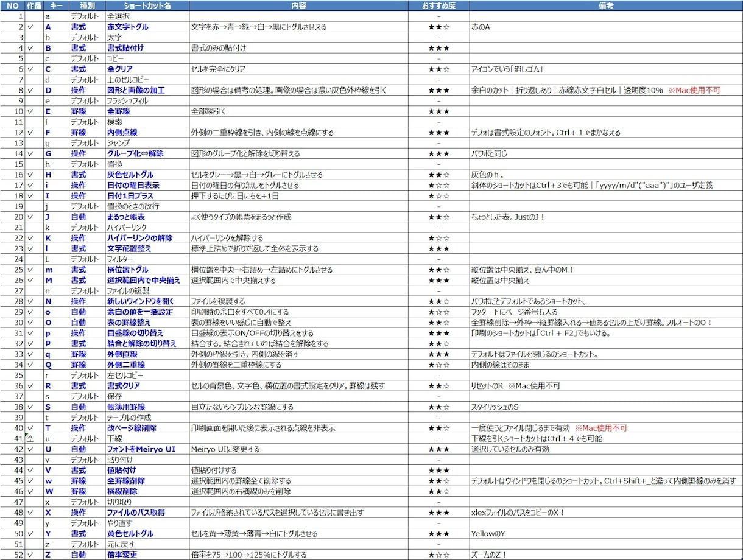Click the 作品 checkmark in the 倍率変更 row
Screen dimensions: 743x560
30,555
